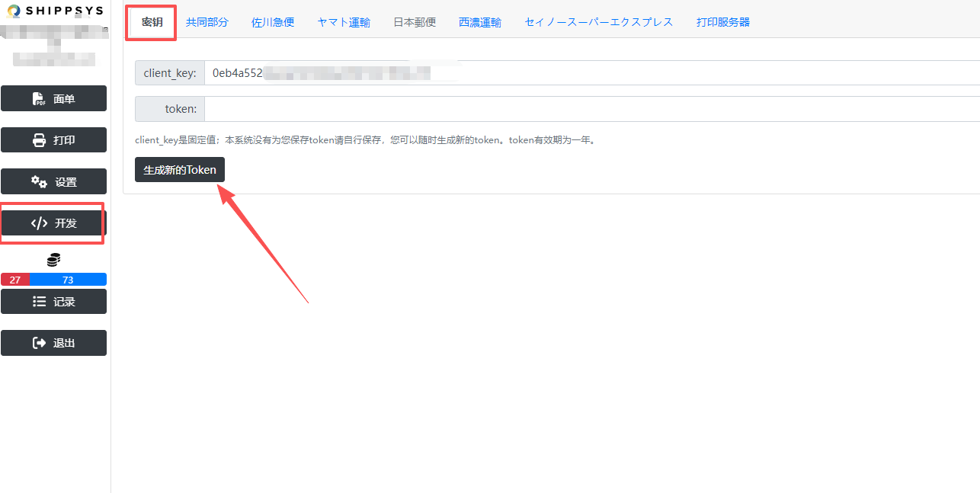Click the client_key value field
This screenshot has height=493, width=980.
tap(592, 73)
